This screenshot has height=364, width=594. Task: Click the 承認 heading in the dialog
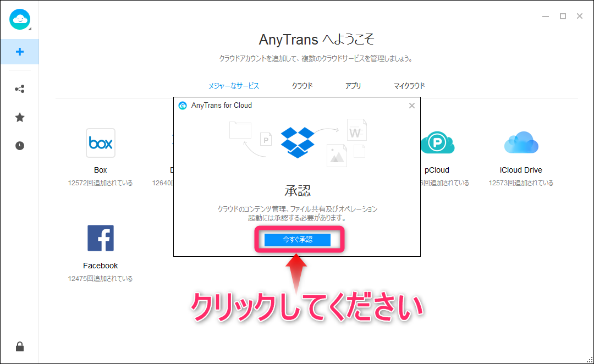pos(298,191)
